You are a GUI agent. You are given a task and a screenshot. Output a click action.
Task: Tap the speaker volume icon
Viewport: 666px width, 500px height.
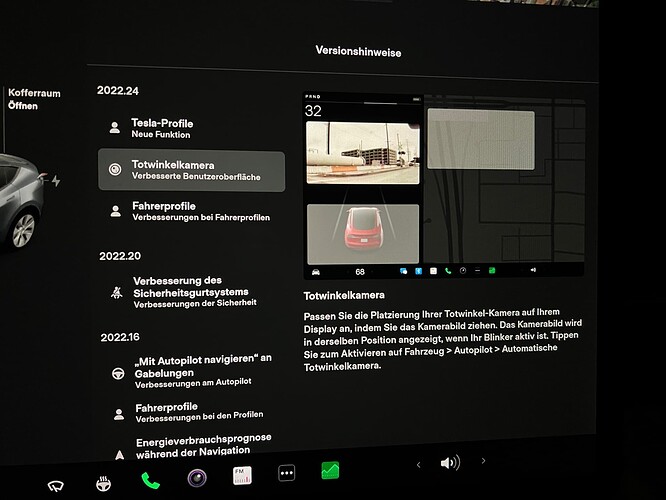click(450, 463)
